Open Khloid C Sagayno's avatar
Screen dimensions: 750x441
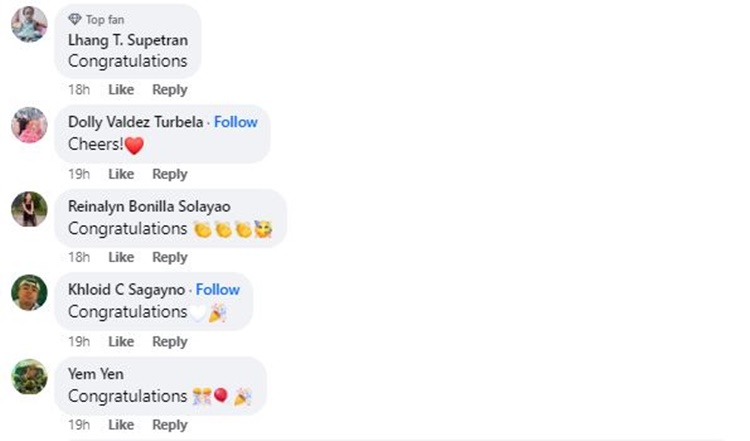click(29, 292)
